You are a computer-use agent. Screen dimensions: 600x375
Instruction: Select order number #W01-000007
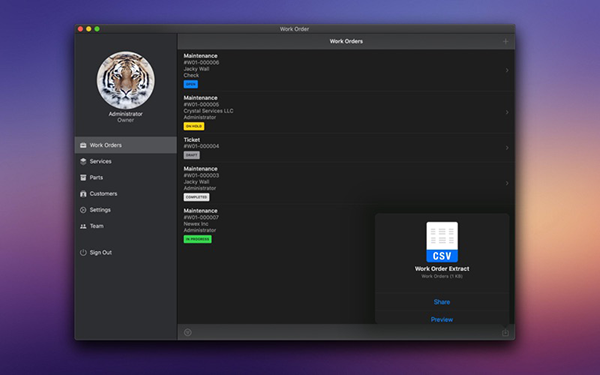click(x=201, y=217)
